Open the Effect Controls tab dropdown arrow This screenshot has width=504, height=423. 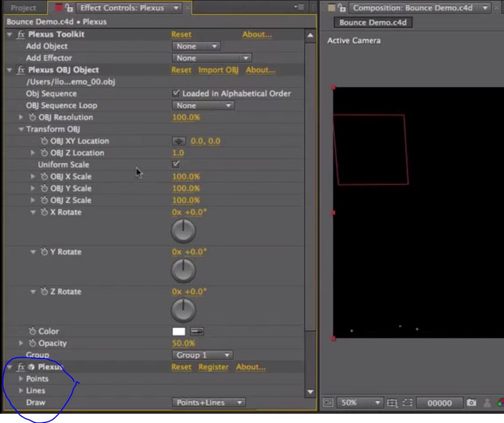[176, 8]
